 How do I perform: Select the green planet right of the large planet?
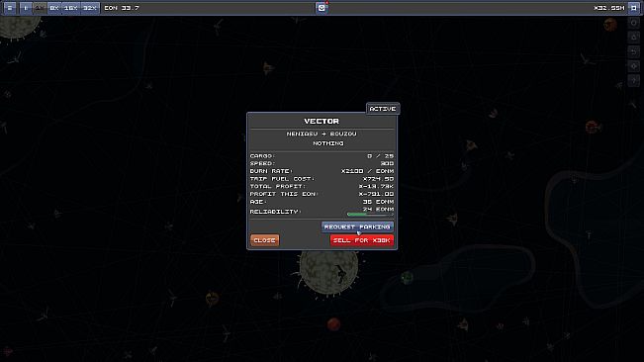coord(407,278)
